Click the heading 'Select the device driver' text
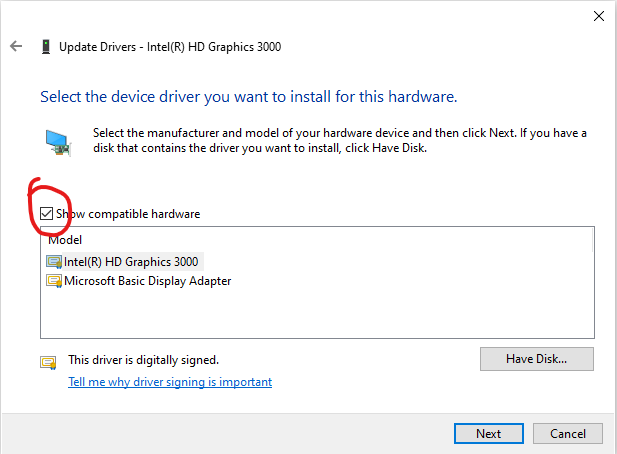This screenshot has width=617, height=454. point(249,96)
